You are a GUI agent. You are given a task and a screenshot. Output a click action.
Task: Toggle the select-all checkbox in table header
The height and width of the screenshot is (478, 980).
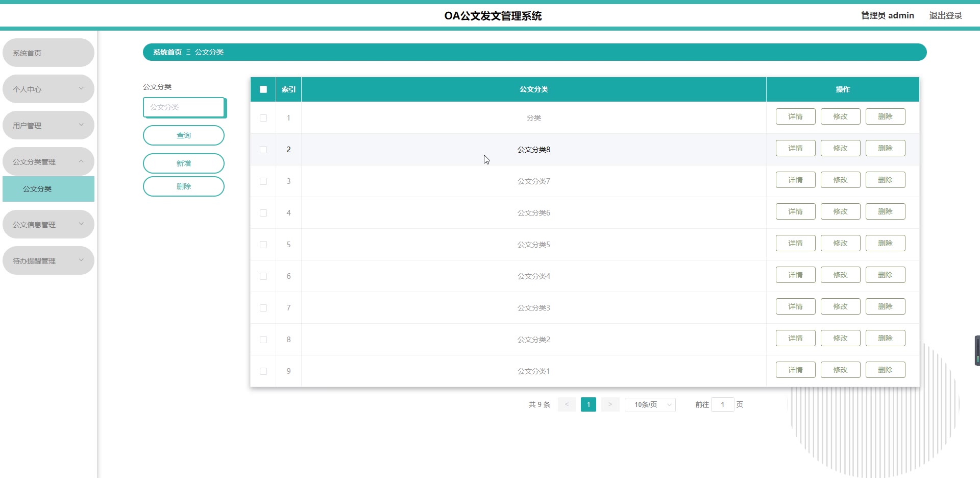[x=263, y=89]
